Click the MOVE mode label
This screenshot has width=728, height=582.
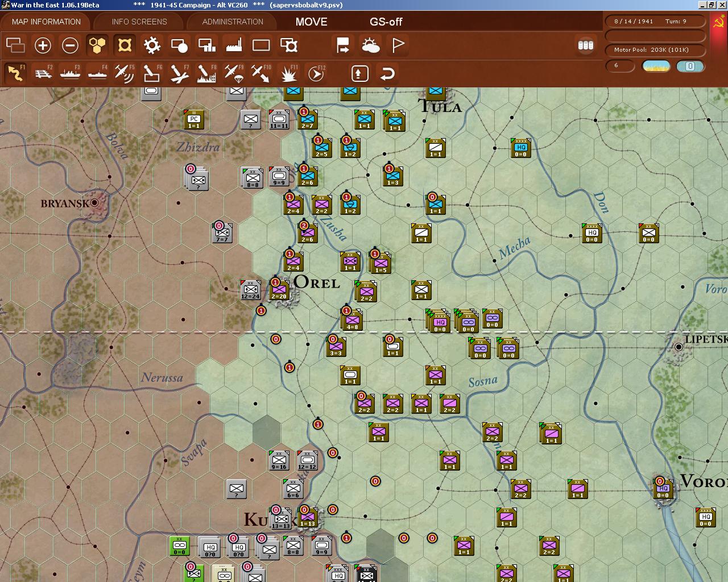pos(311,22)
